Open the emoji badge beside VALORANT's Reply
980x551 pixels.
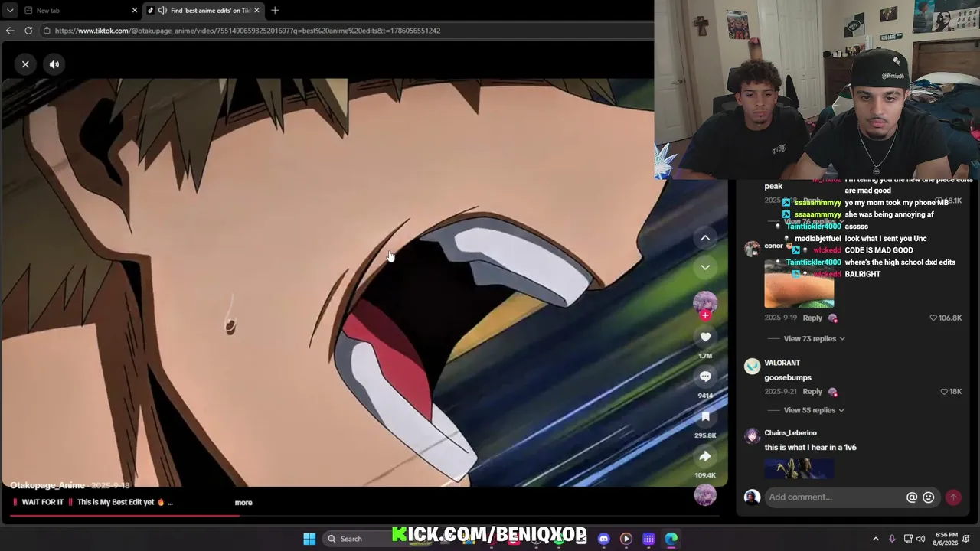pyautogui.click(x=833, y=392)
